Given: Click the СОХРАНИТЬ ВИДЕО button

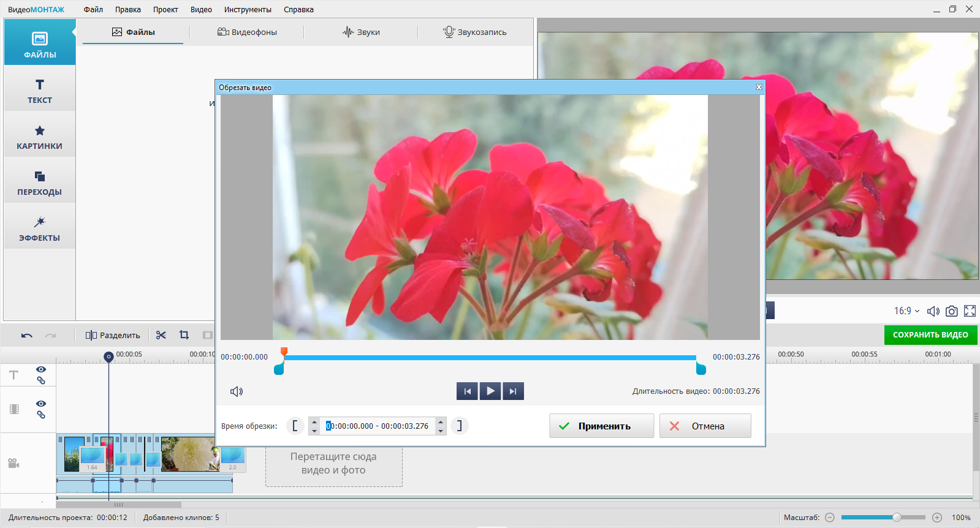Looking at the screenshot, I should coord(930,335).
